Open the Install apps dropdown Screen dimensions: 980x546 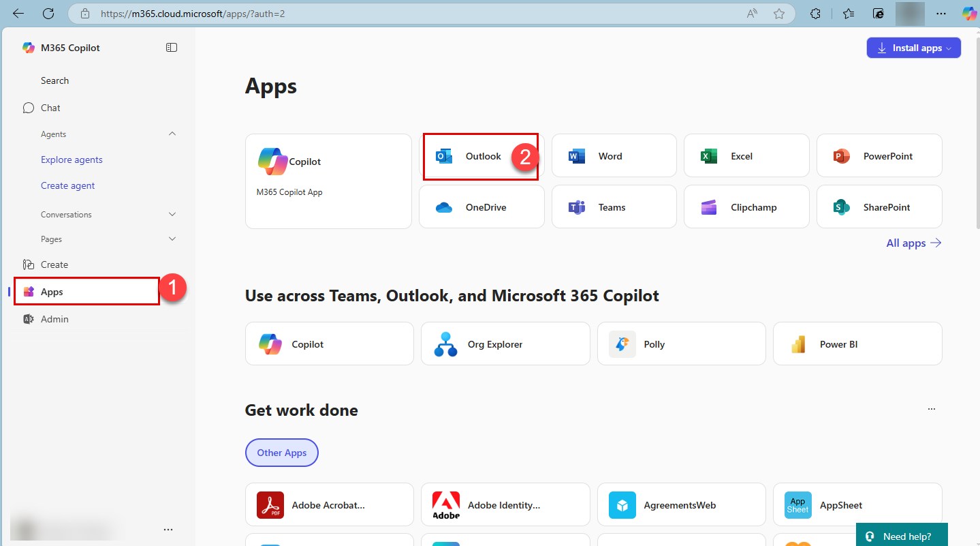[913, 48]
